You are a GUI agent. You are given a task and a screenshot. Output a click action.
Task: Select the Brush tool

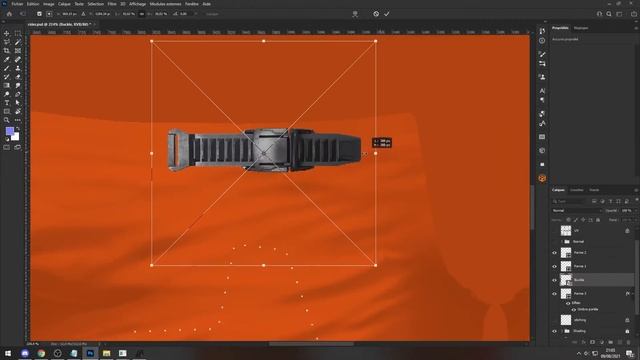tap(7, 68)
